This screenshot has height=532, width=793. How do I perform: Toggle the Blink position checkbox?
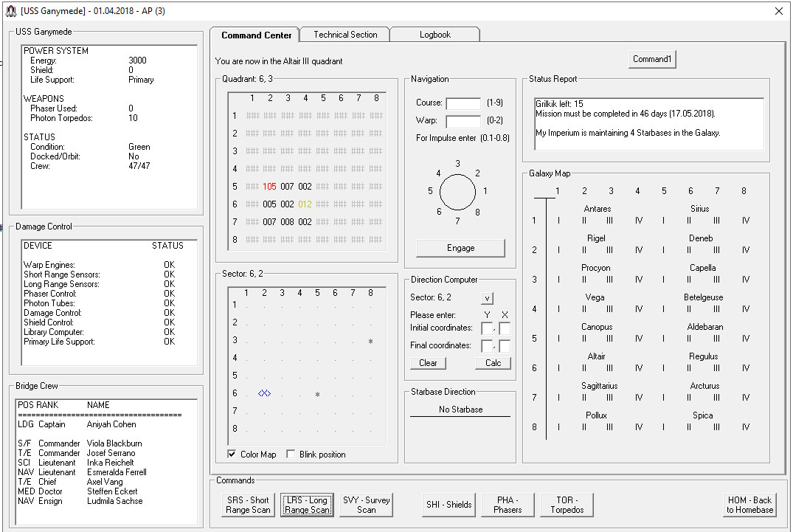[291, 455]
